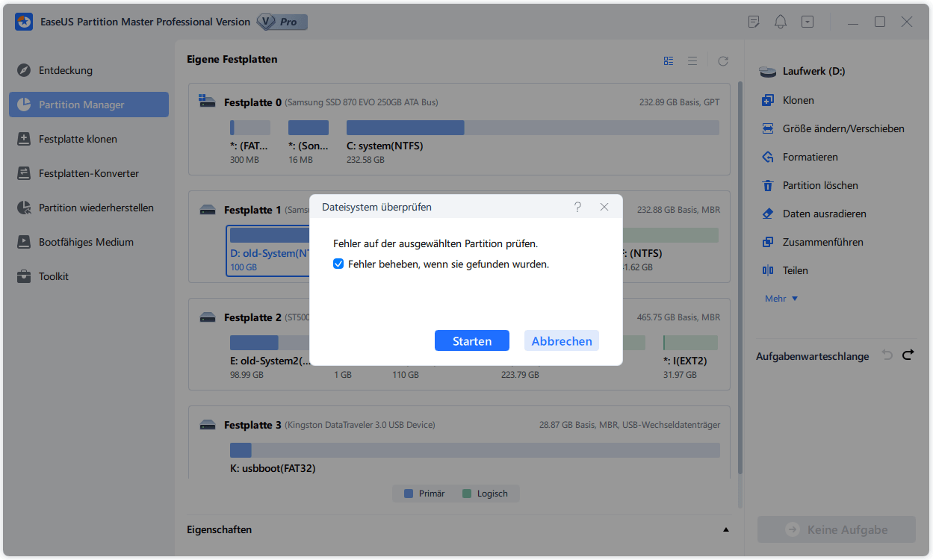Viewport: 933px width, 560px height.
Task: Click the Bootfähiges Medium icon
Action: point(24,242)
